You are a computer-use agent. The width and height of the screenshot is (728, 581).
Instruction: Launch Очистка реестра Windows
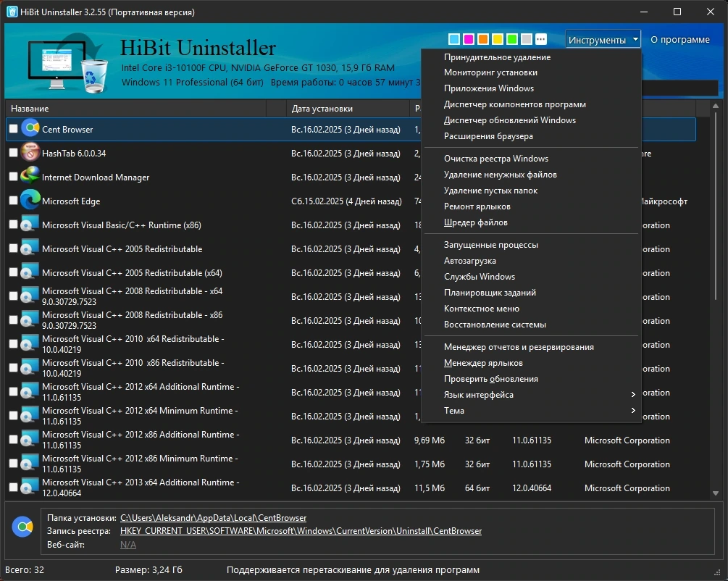(532, 159)
